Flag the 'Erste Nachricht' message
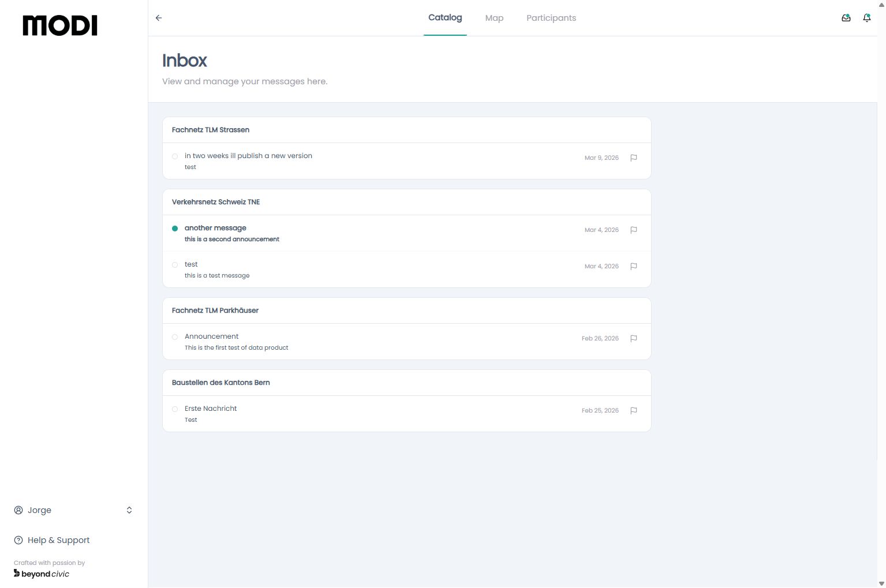The image size is (886, 588). tap(634, 410)
